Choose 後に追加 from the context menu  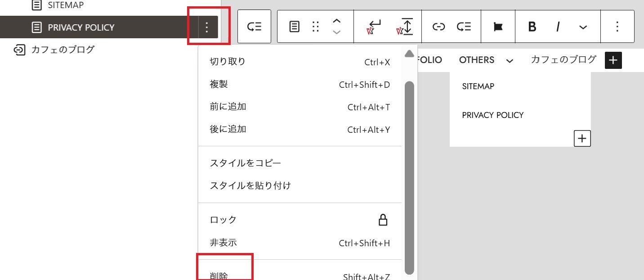coord(300,129)
